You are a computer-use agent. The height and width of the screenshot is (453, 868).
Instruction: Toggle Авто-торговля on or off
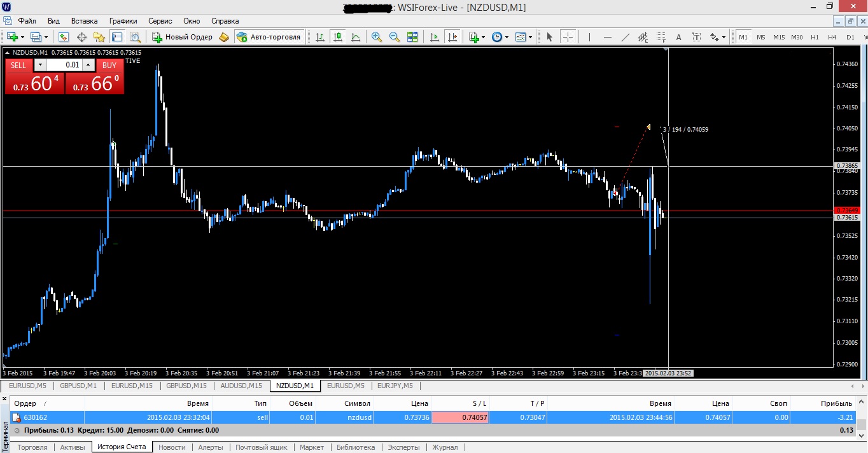click(270, 37)
